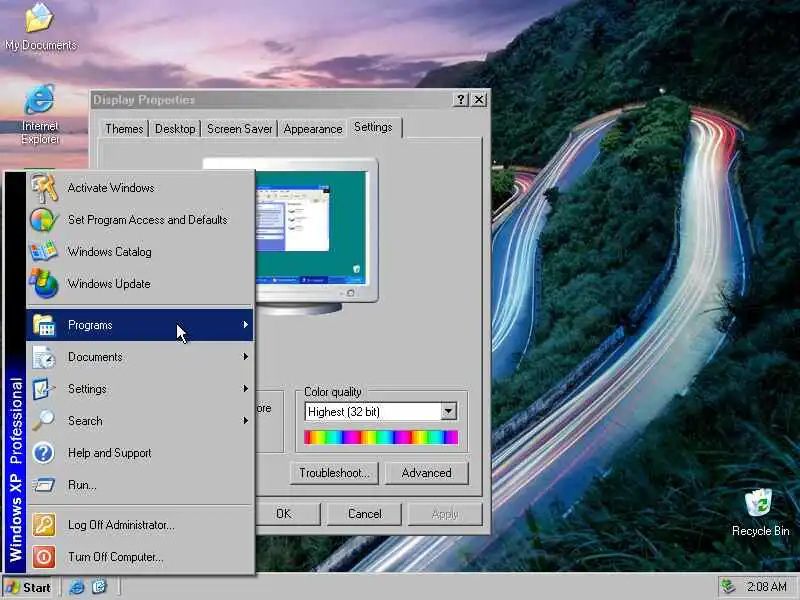Click the Activate Windows keys icon

pos(44,188)
